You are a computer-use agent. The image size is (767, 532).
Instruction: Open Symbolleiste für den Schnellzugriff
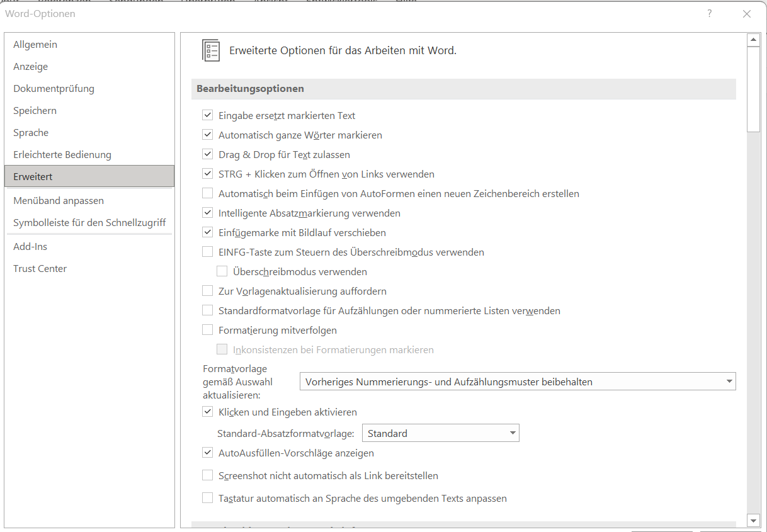coord(89,223)
